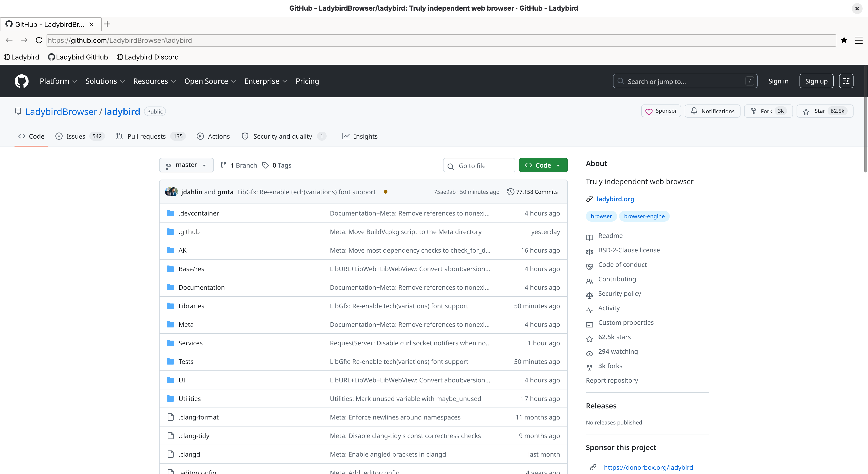Expand the Solutions menu
Viewport: 868px width, 474px height.
pos(105,81)
